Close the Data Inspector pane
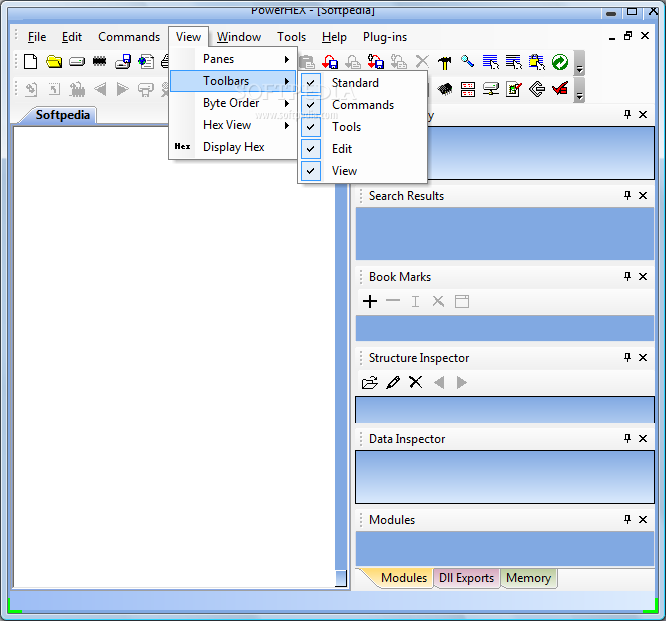 tap(643, 438)
